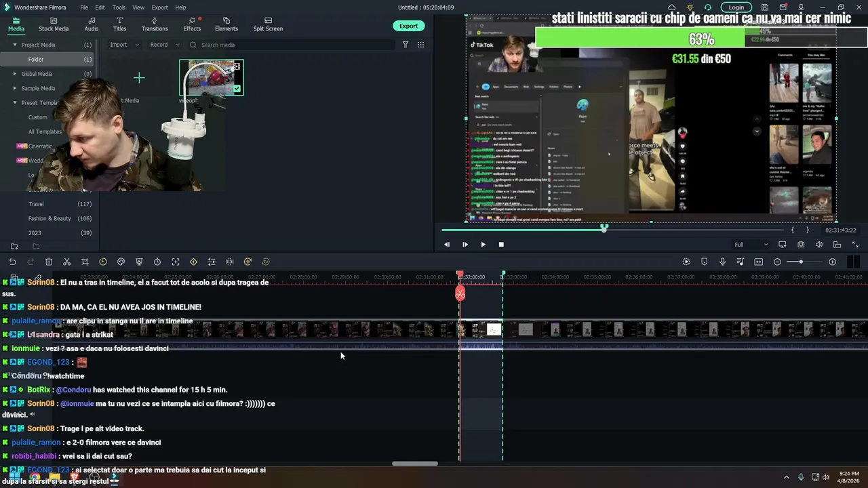Open the Export menu in the menu bar

160,7
